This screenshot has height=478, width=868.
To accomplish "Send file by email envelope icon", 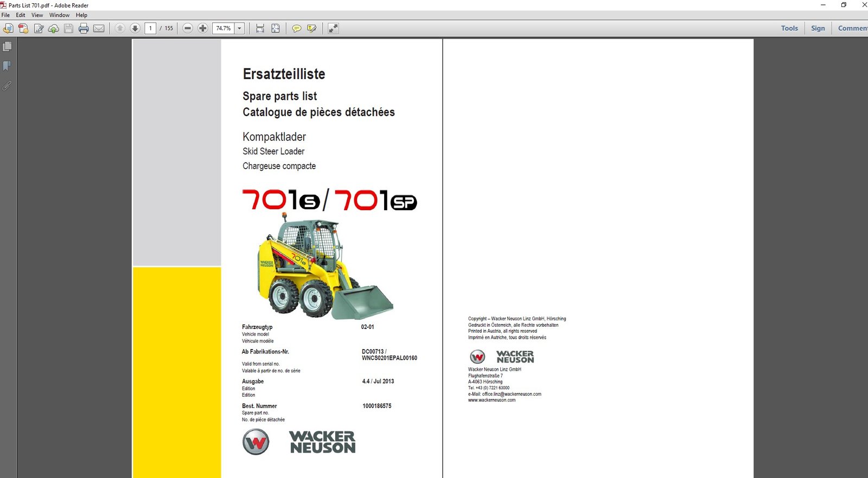I will (99, 28).
